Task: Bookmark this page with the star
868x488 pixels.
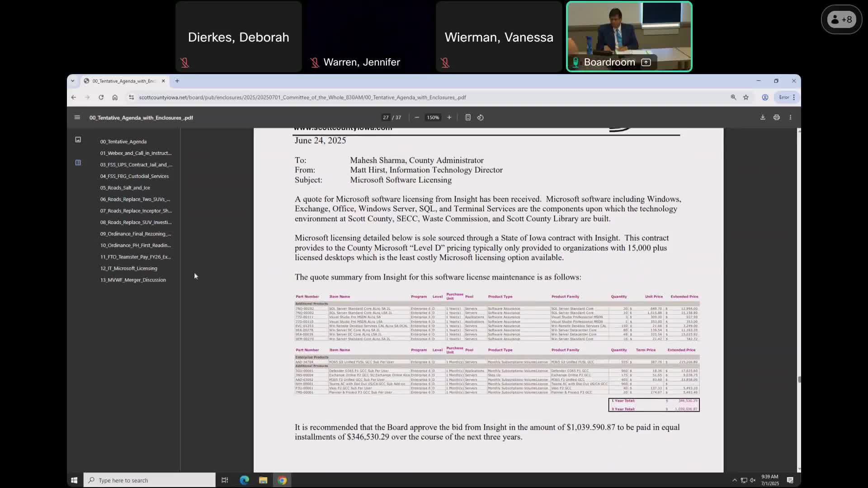Action: click(x=746, y=97)
